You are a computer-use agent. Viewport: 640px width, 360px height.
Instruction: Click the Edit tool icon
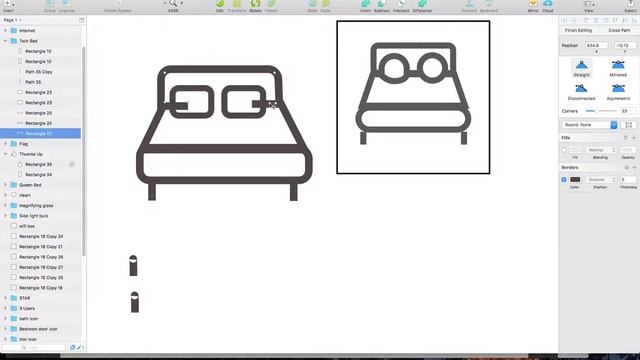tap(220, 5)
